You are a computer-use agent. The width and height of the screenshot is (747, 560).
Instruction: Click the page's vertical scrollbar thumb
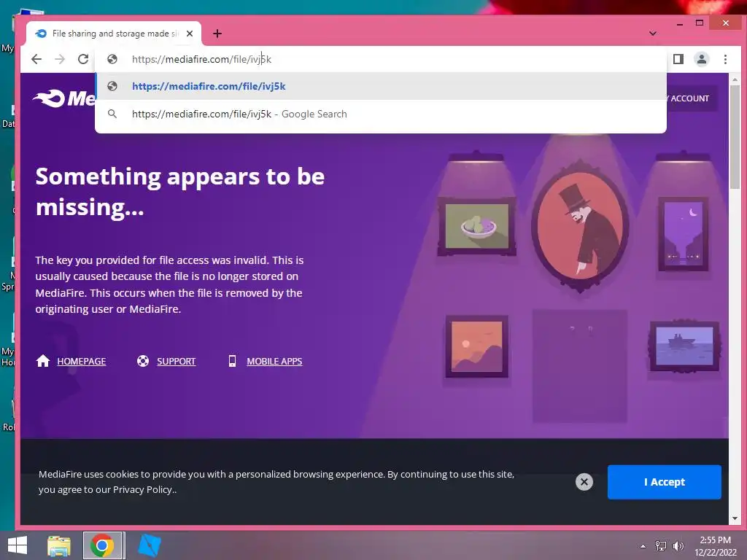click(x=735, y=138)
